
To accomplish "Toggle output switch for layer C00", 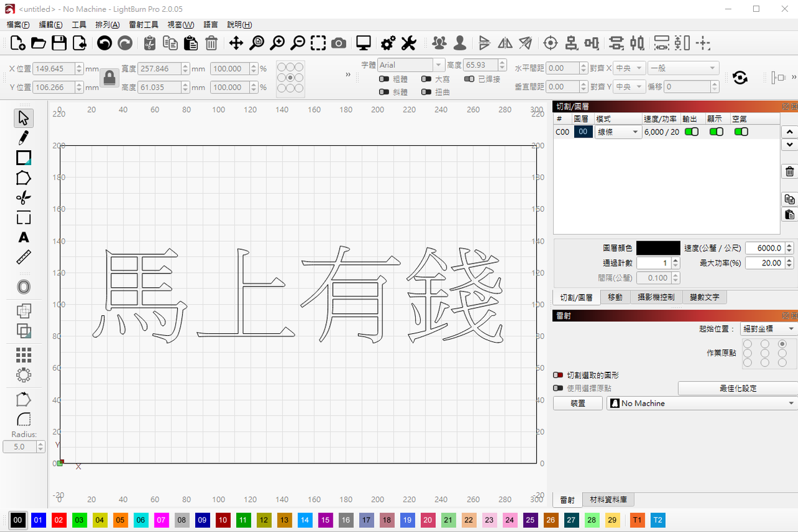I will coord(691,132).
